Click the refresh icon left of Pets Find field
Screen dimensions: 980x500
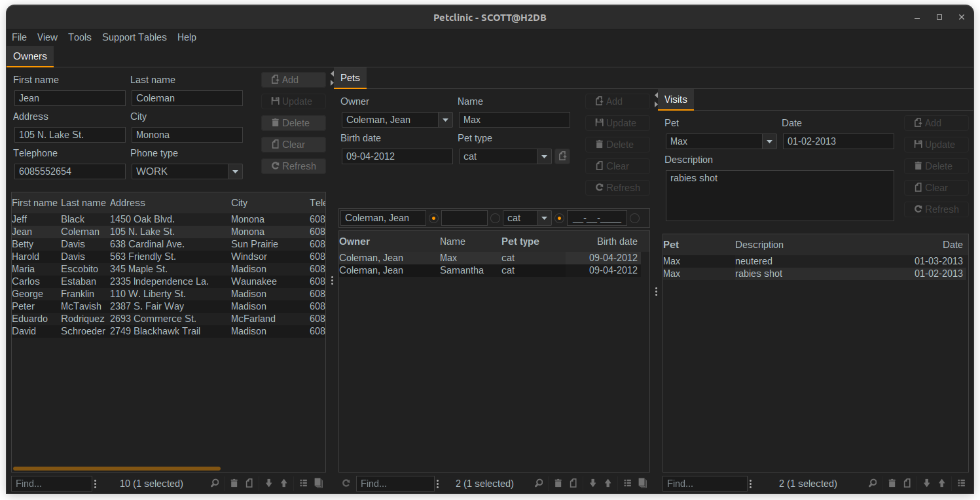[346, 484]
